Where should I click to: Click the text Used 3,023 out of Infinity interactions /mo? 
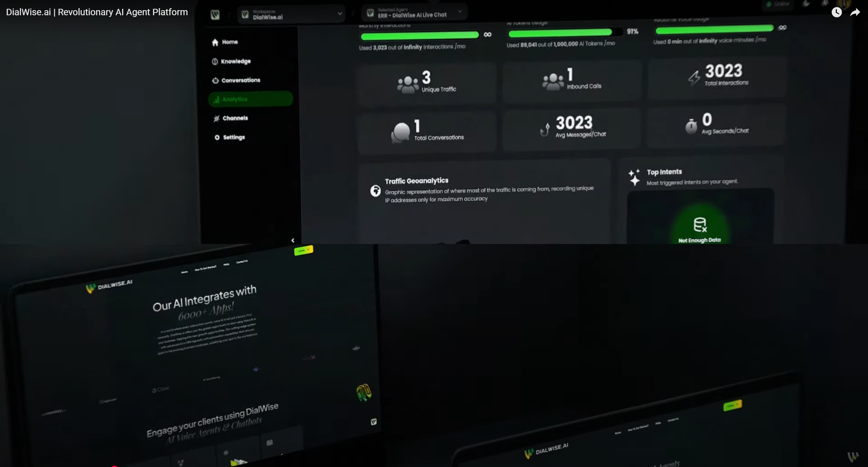coord(412,47)
